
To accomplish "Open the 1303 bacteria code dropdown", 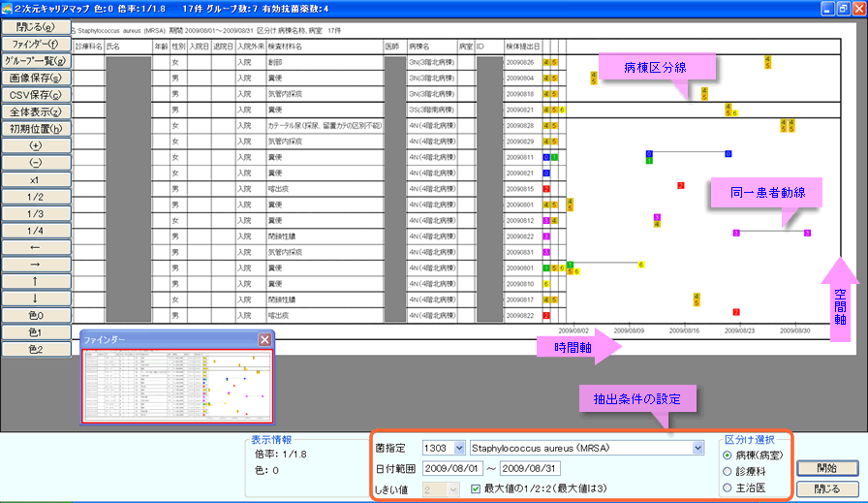I will tap(458, 448).
